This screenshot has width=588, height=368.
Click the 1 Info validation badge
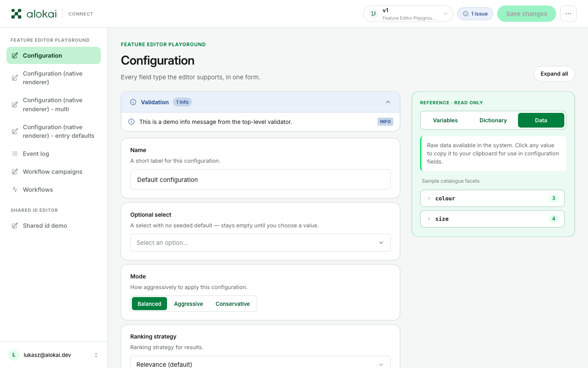click(182, 102)
